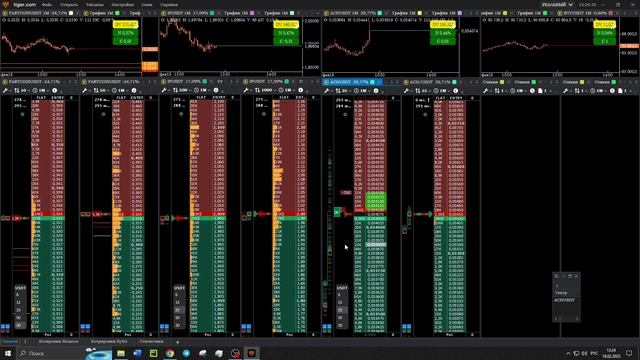640x360 pixels.
Task: Open Windows Start menu
Action: [x=7, y=353]
